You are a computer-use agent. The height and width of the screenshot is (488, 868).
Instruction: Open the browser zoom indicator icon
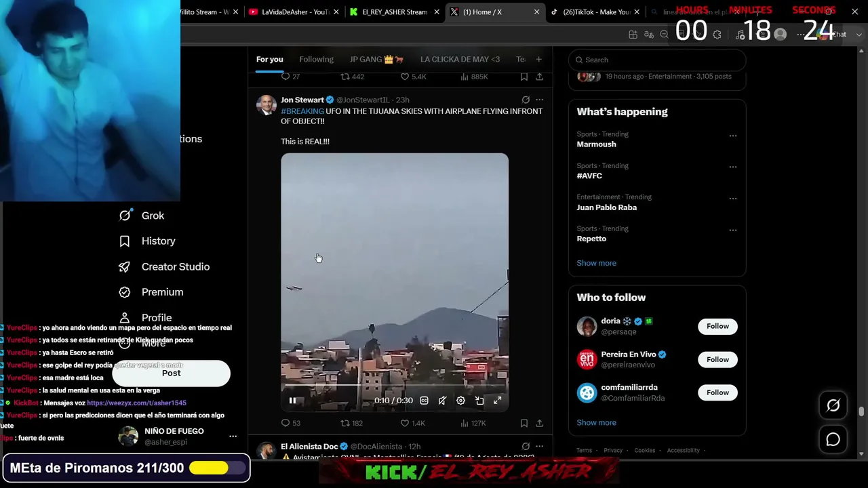pyautogui.click(x=665, y=35)
